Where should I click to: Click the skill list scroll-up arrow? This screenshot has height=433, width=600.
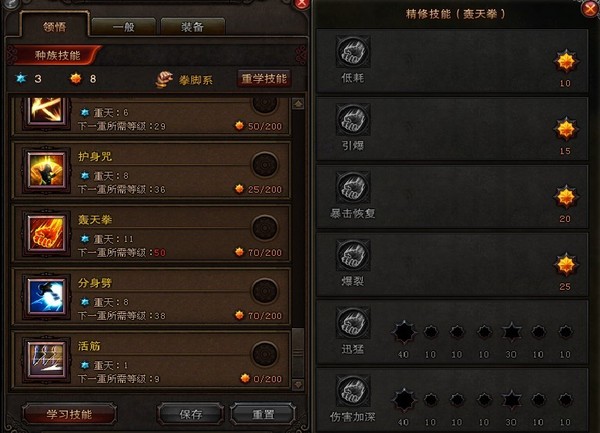[x=298, y=104]
